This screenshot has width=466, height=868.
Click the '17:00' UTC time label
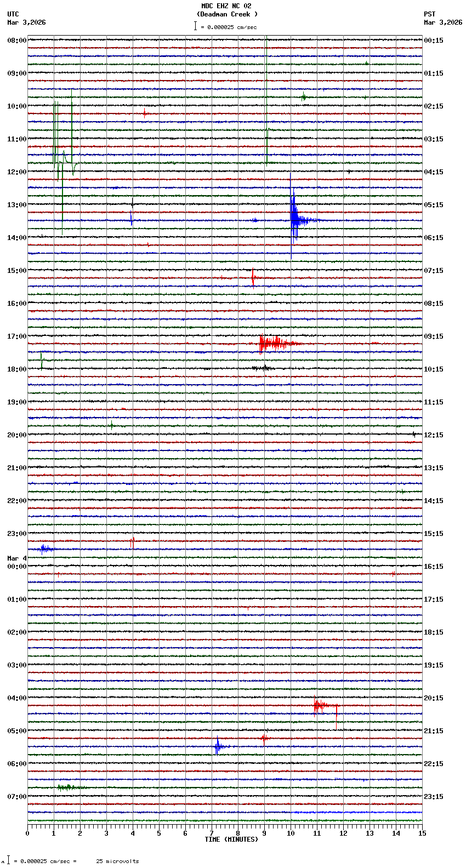[x=17, y=336]
